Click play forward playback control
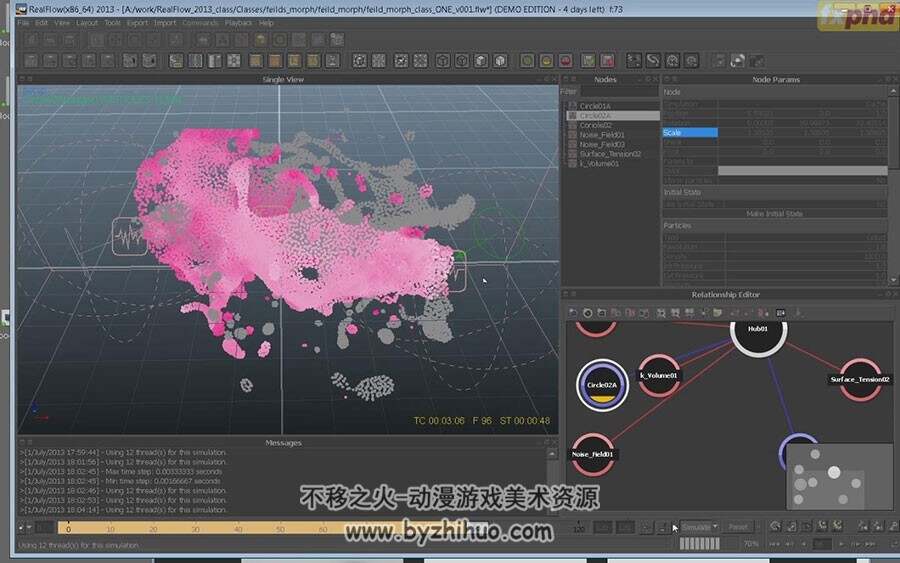Viewport: 900px width, 563px height. pos(841,543)
